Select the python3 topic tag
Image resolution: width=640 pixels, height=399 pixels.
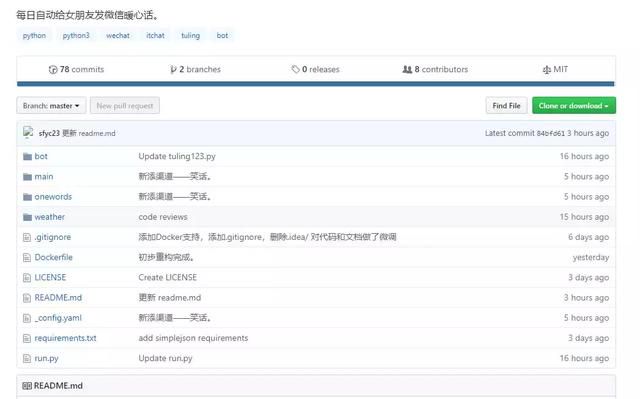pos(76,35)
